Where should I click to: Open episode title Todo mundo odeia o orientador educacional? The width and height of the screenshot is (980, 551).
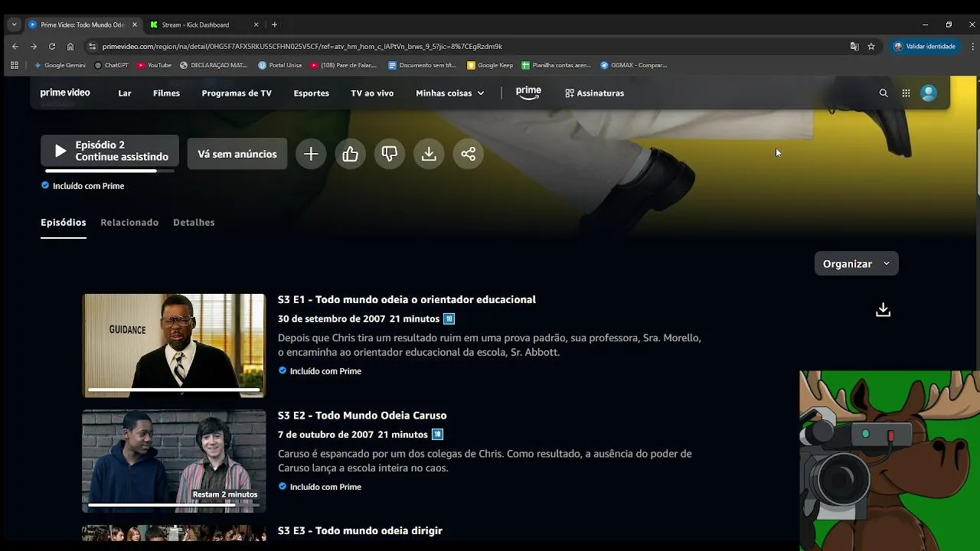pyautogui.click(x=425, y=299)
